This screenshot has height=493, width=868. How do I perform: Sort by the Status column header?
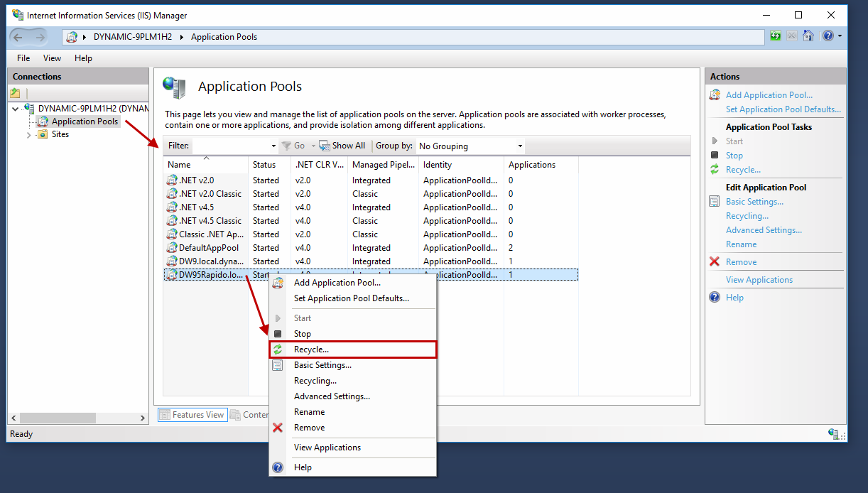click(x=264, y=165)
